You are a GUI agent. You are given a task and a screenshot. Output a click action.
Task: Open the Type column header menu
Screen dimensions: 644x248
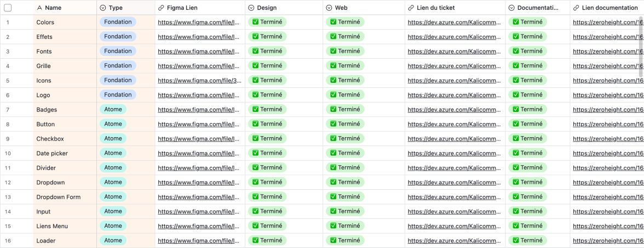click(126, 8)
